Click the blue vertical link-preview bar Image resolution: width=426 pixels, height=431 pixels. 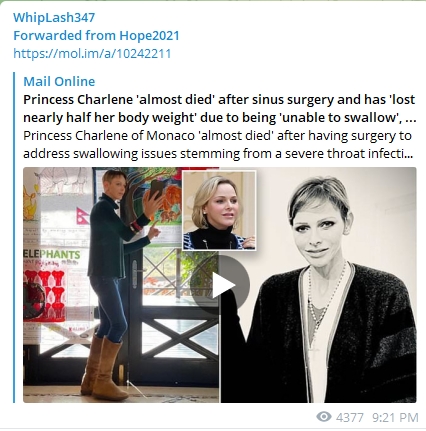point(14,237)
